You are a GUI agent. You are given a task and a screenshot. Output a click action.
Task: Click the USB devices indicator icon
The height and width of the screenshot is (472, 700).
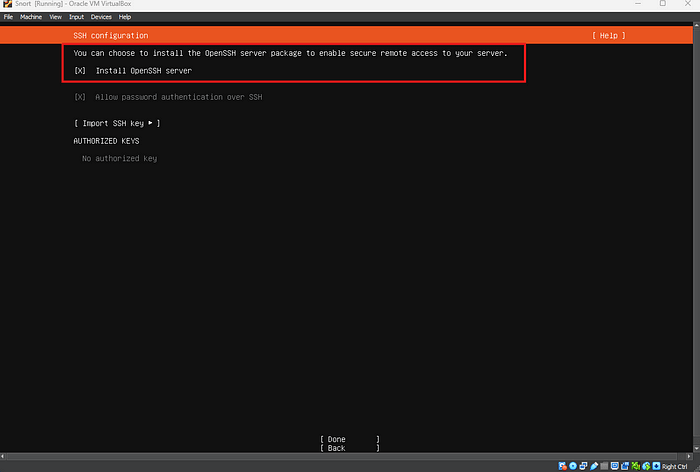click(594, 466)
